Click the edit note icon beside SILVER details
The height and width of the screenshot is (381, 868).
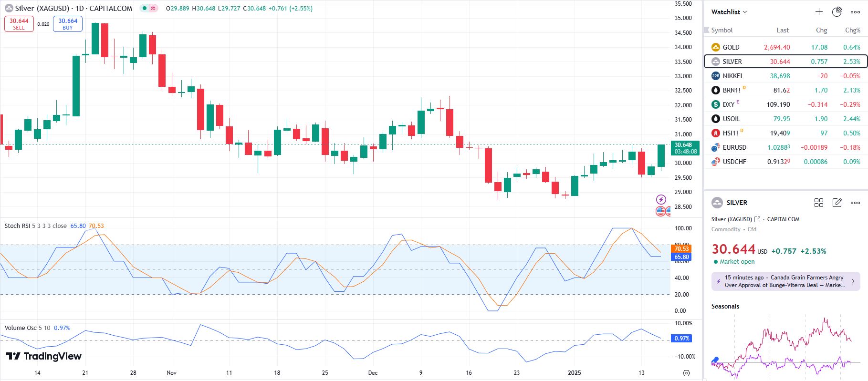click(x=837, y=203)
